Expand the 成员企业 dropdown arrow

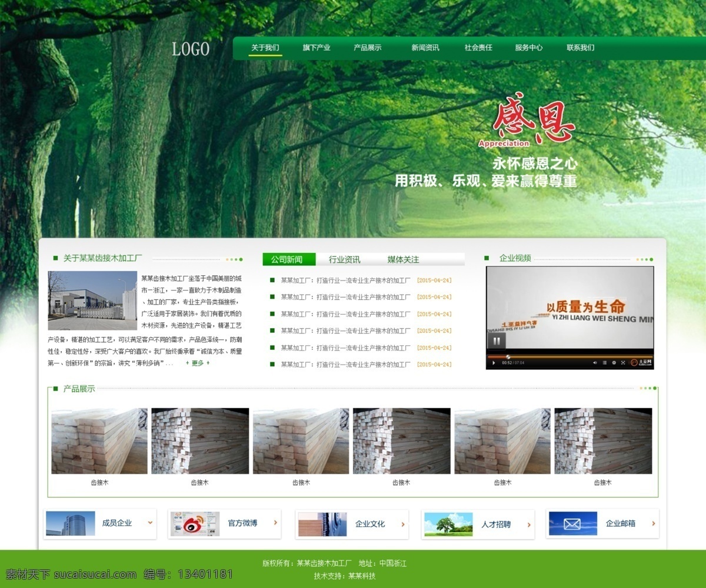pos(150,523)
